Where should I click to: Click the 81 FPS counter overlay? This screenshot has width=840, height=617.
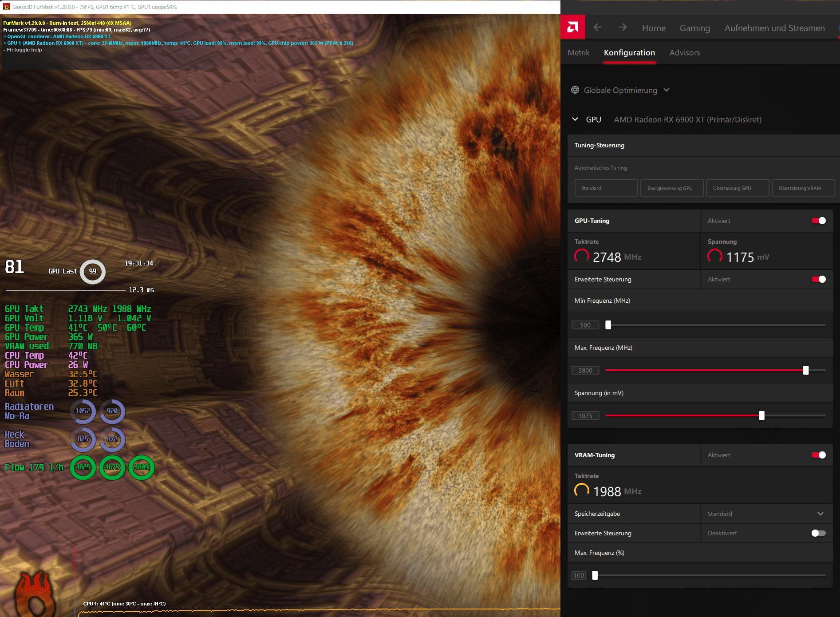coord(14,267)
